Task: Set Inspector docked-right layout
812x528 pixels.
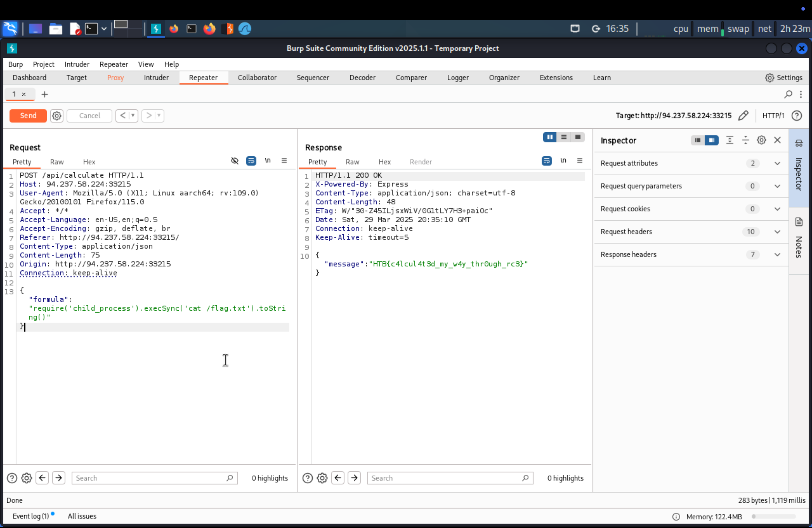Action: pyautogui.click(x=712, y=140)
